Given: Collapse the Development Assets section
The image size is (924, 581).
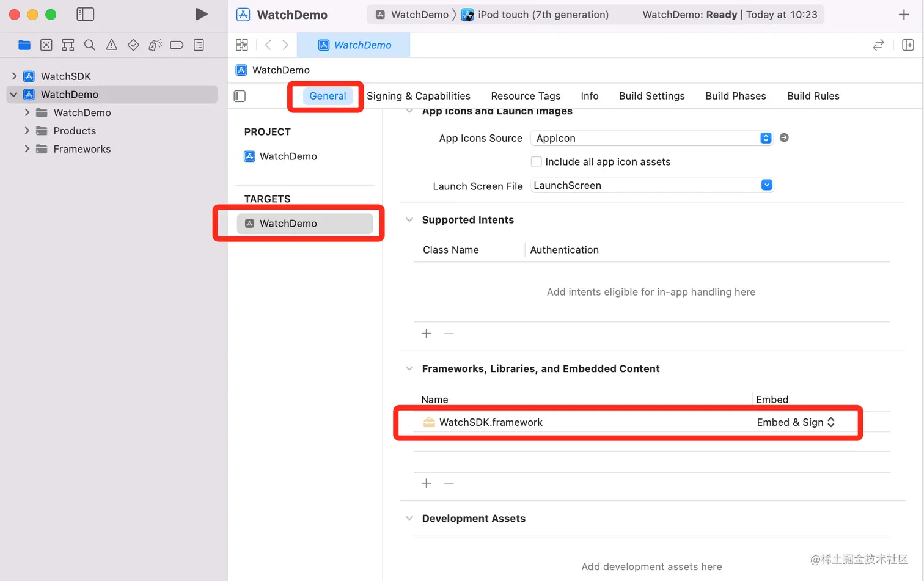Looking at the screenshot, I should [x=409, y=519].
